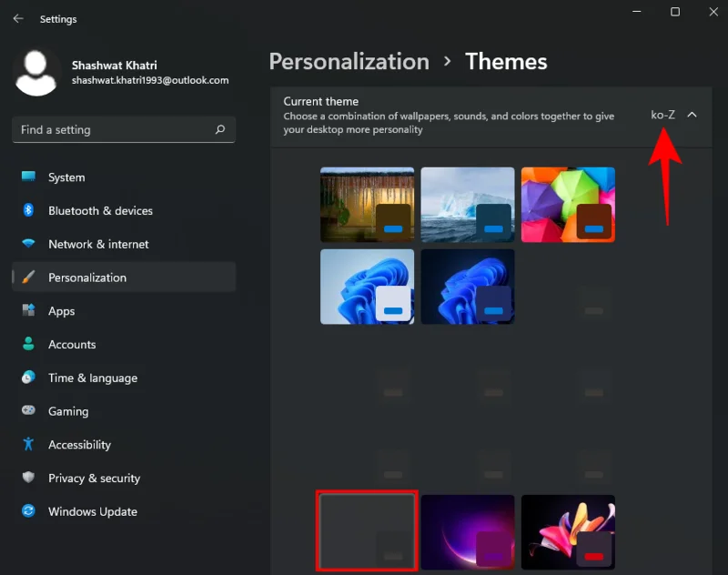Screen dimensions: 728x575
Task: Click Personalization in the breadcrumb
Action: [x=349, y=62]
